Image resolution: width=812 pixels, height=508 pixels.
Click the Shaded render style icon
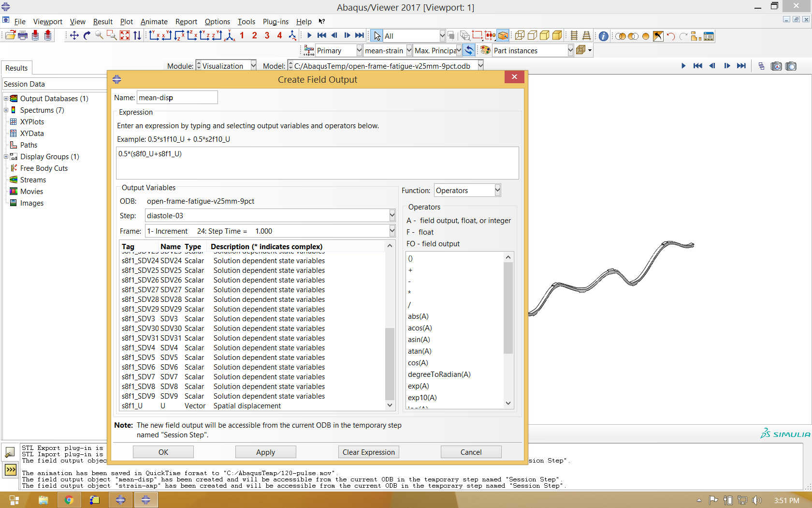557,36
